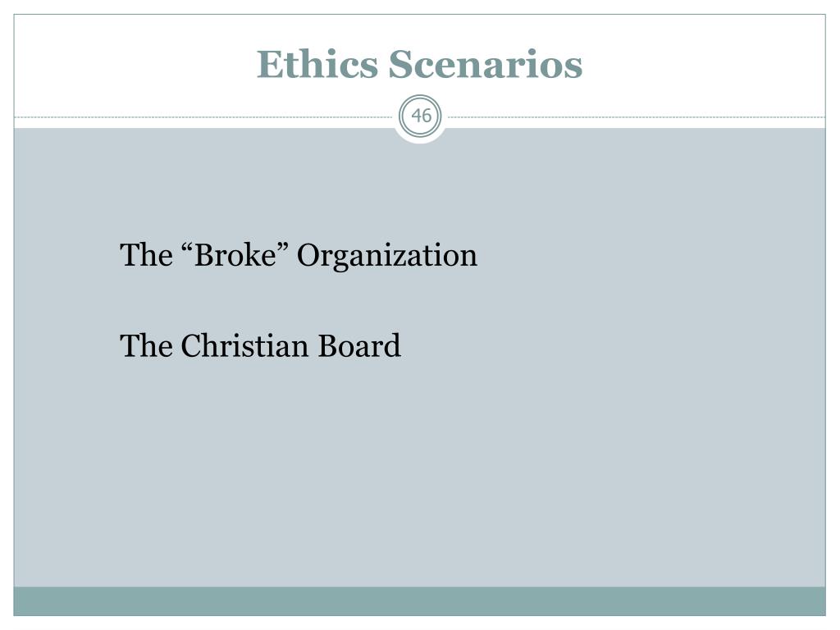
Task: Click the gray area right of "Organization"
Action: [651, 255]
